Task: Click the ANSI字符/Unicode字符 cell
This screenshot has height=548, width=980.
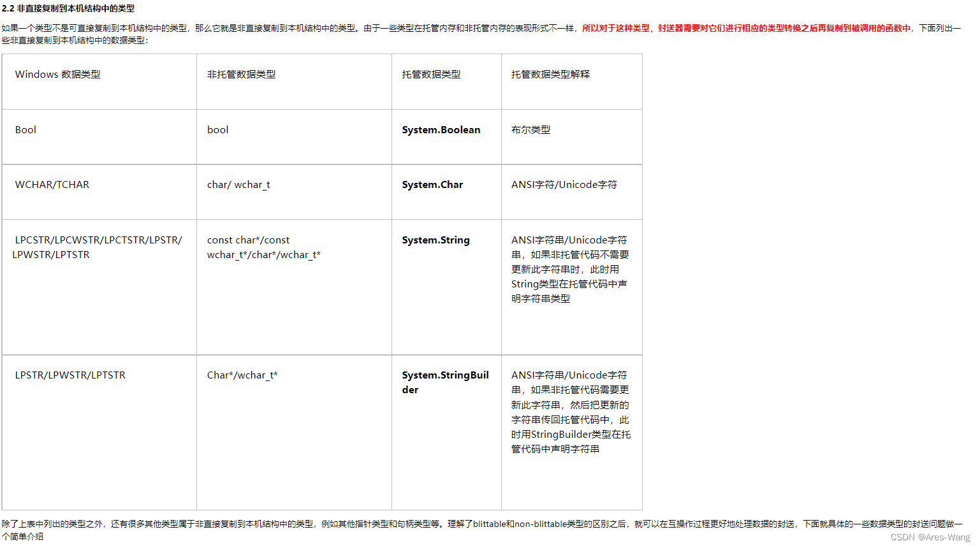Action: (564, 184)
